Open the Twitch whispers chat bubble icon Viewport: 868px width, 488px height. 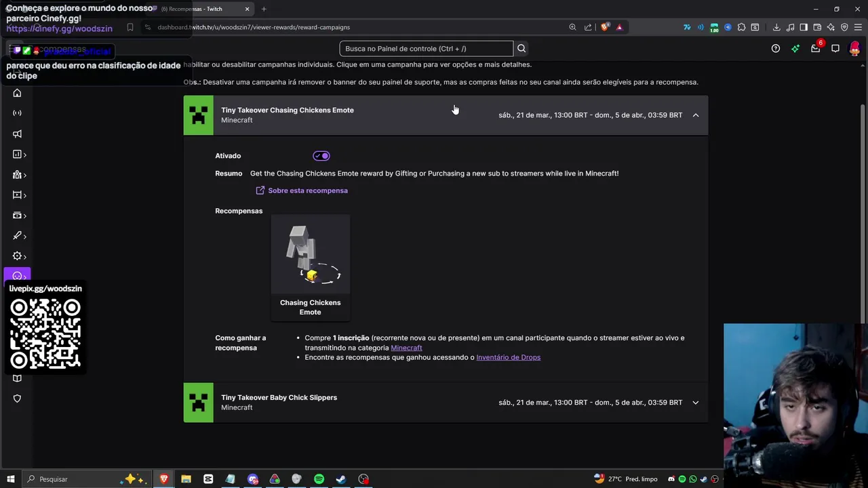point(835,48)
